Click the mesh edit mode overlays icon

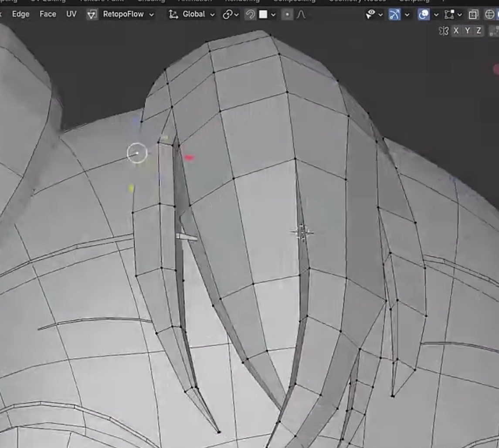(x=449, y=14)
